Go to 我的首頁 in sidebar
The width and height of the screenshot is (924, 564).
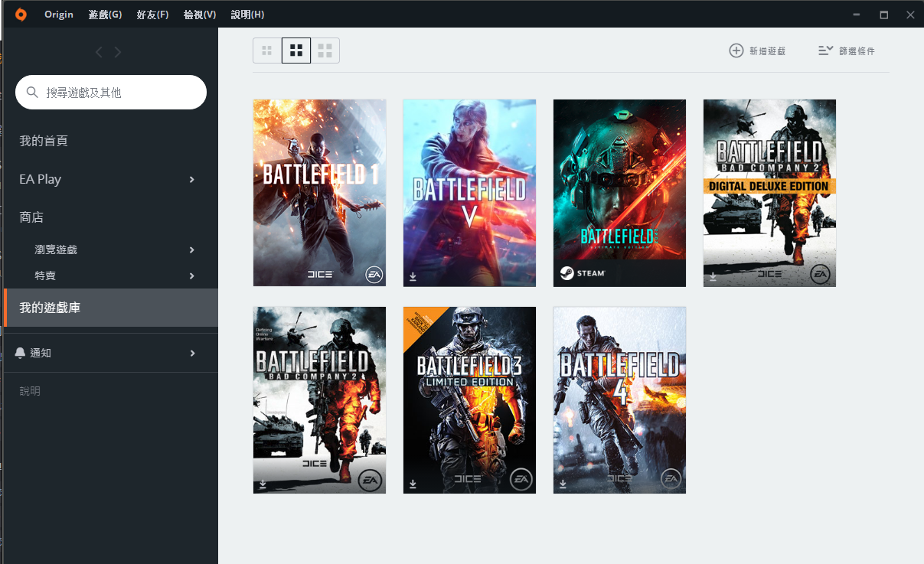point(44,141)
